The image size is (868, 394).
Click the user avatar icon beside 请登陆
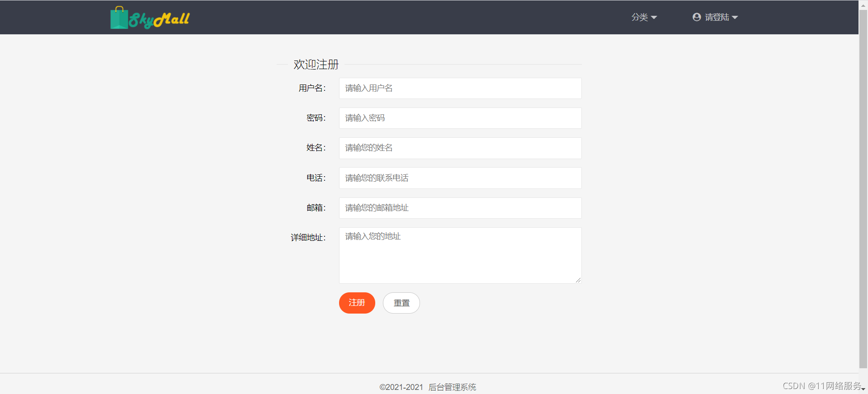(697, 17)
